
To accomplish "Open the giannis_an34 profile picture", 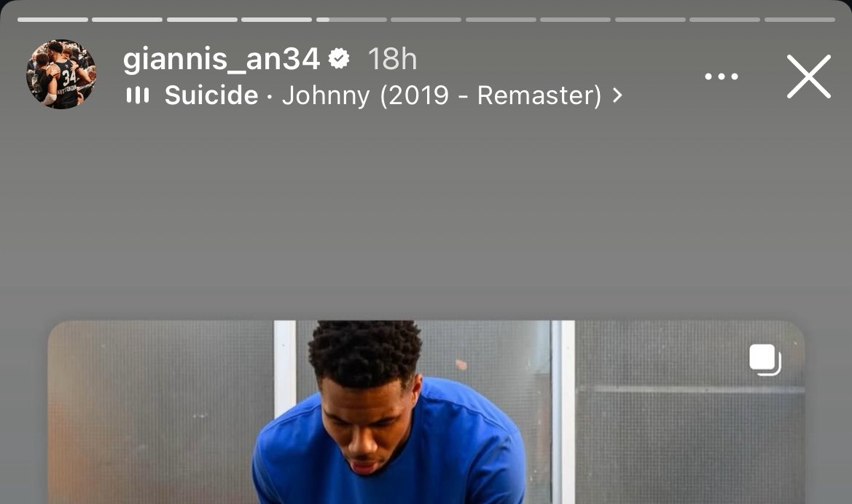I will pyautogui.click(x=61, y=74).
